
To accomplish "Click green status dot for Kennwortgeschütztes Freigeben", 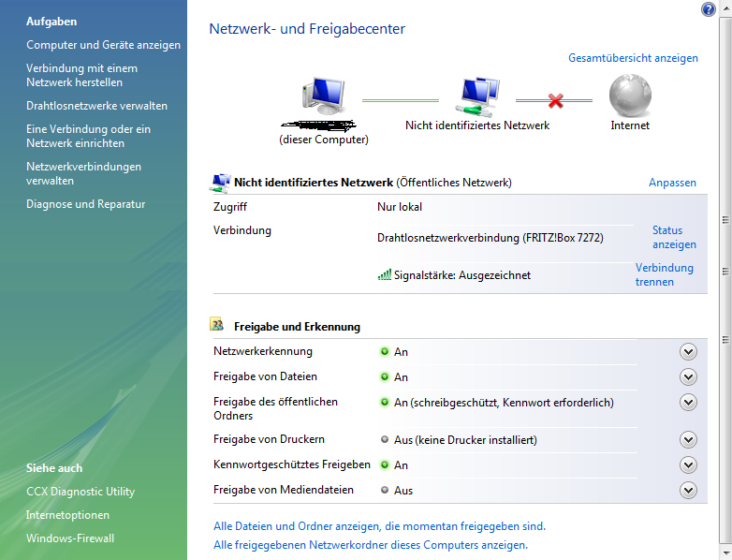I will pos(385,464).
